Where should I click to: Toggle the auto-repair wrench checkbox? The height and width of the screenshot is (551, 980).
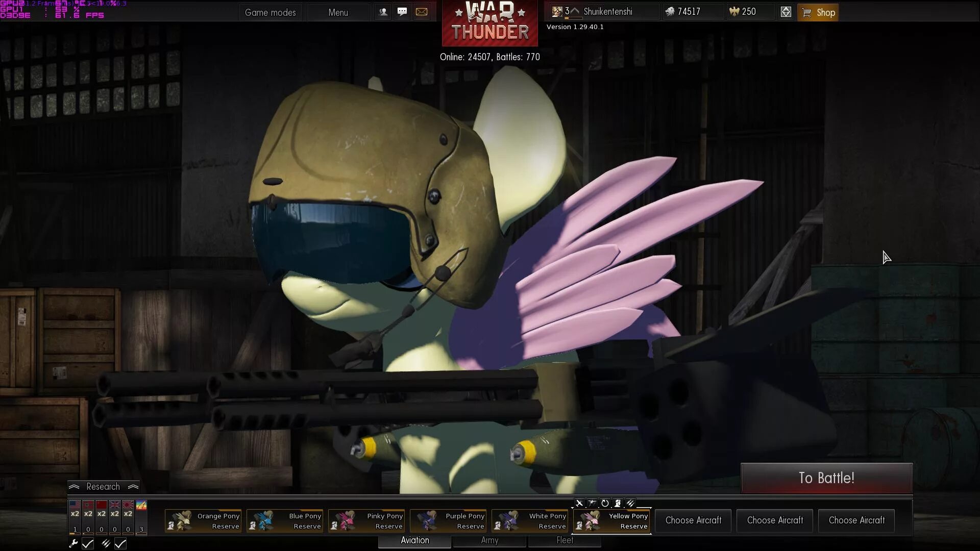[x=88, y=544]
